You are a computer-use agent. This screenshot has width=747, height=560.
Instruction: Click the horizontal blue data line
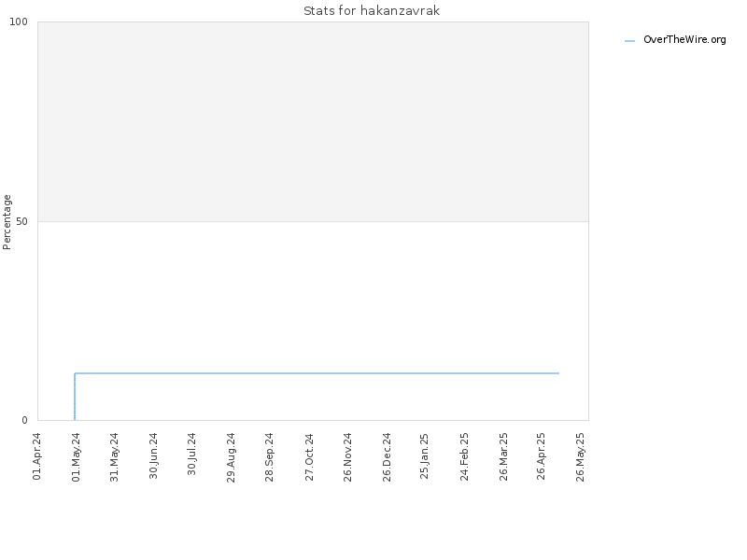[x=317, y=373]
